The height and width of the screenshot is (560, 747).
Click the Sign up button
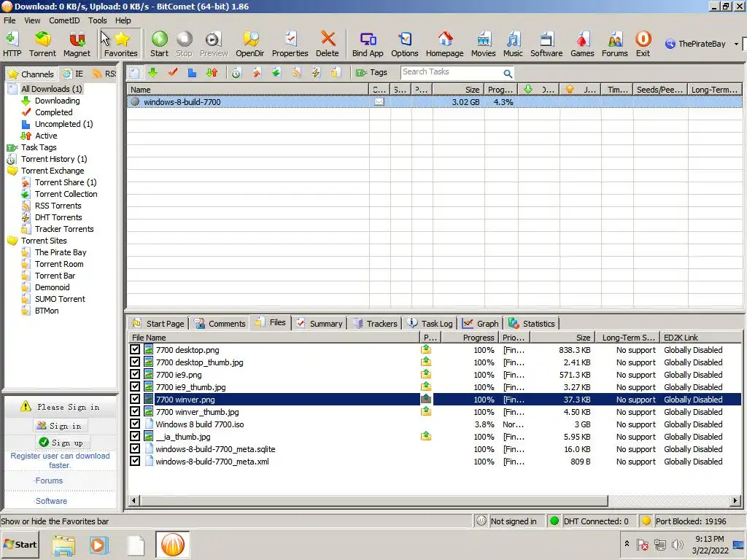click(61, 443)
